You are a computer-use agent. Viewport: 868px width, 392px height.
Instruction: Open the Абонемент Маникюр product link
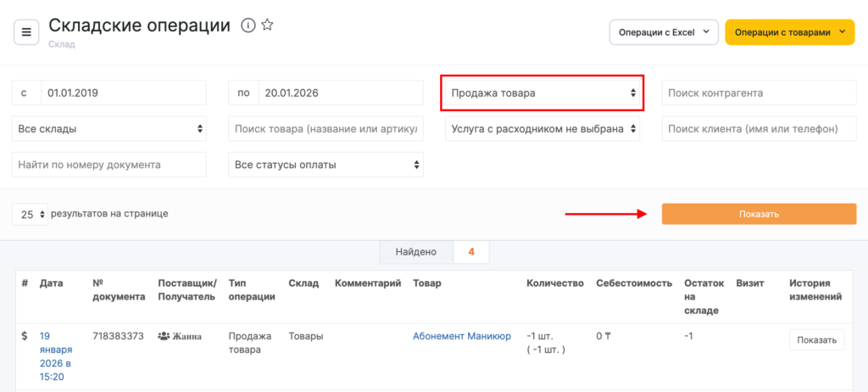click(x=461, y=336)
